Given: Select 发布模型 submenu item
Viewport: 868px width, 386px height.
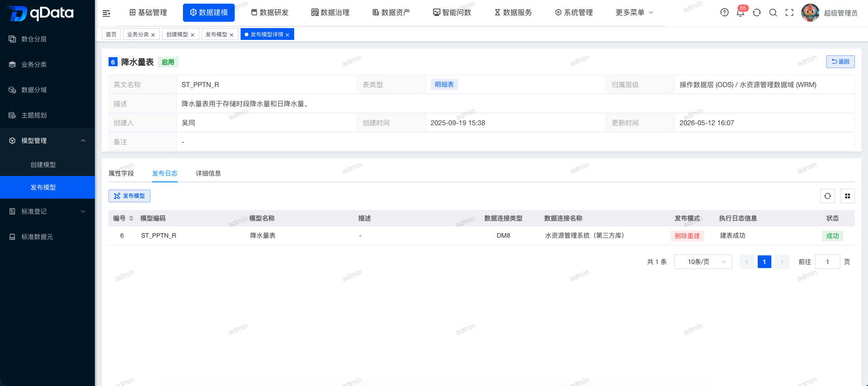Looking at the screenshot, I should tap(47, 187).
